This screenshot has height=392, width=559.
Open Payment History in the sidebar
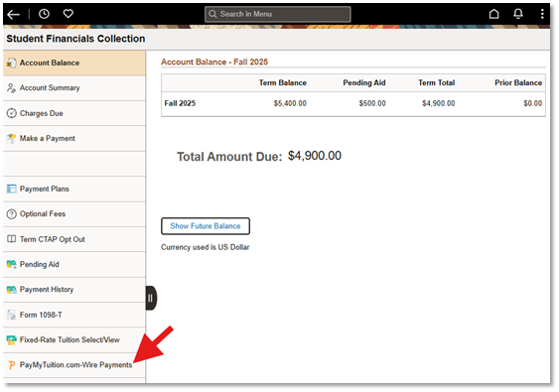[74, 290]
